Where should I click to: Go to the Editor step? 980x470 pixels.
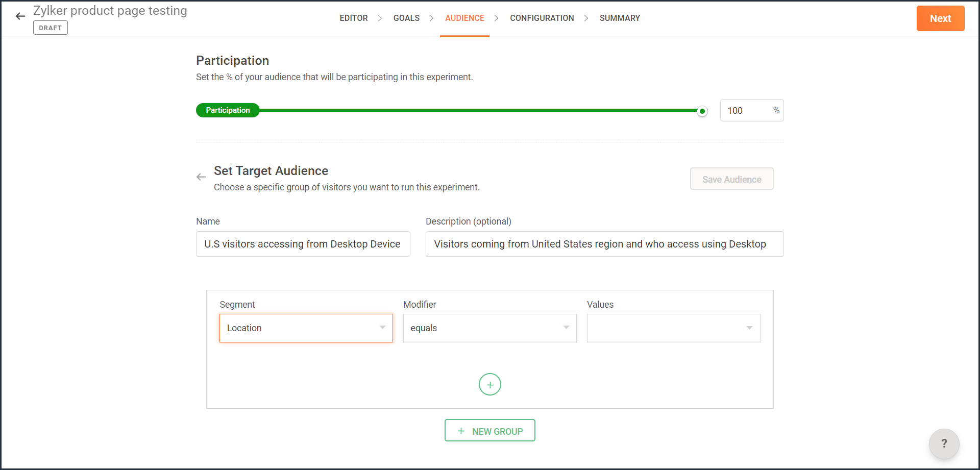tap(354, 18)
